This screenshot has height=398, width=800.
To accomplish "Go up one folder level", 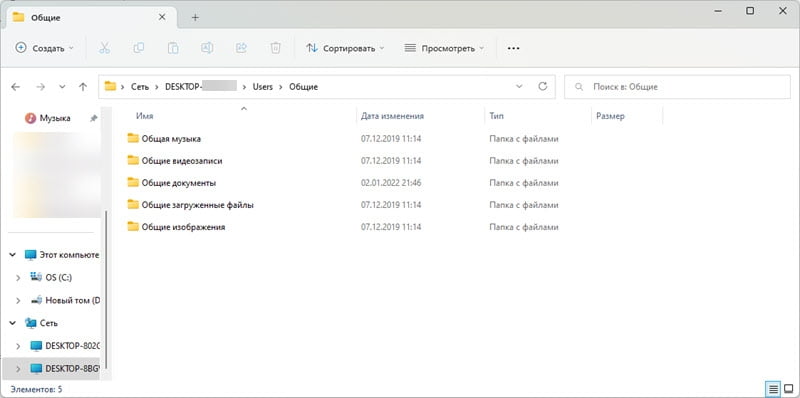I will 83,87.
